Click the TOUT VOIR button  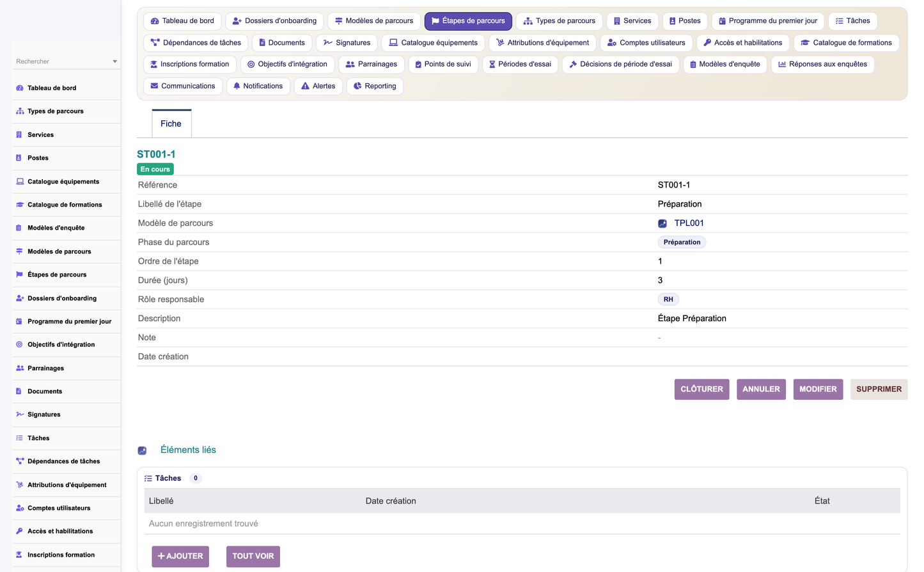point(253,557)
